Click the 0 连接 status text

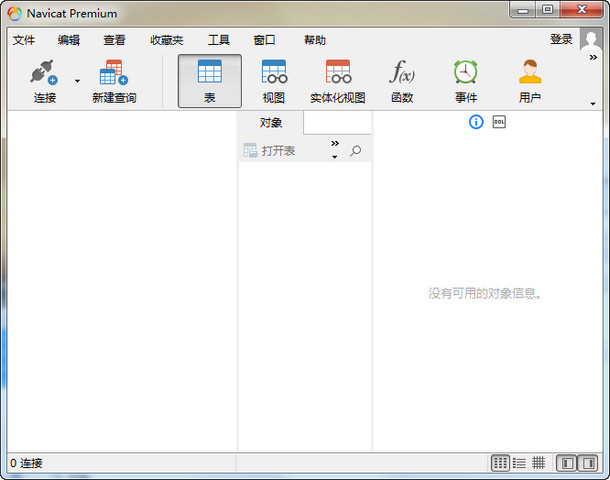pyautogui.click(x=26, y=463)
